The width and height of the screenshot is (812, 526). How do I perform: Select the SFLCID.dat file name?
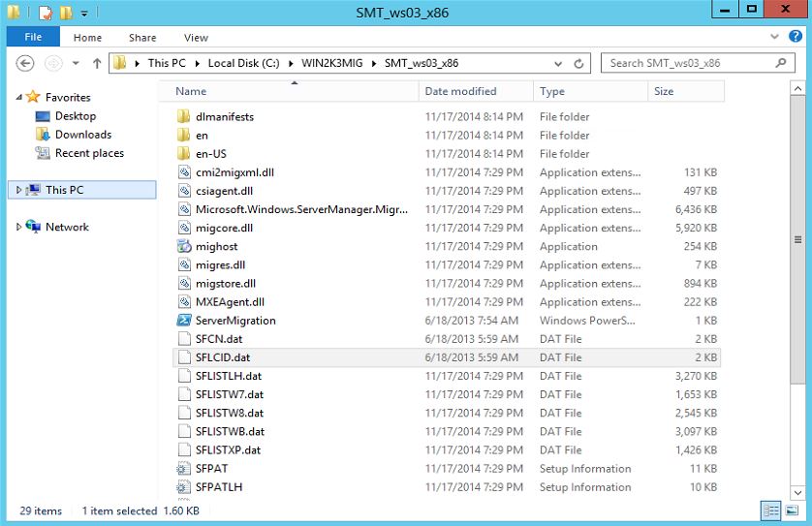(x=223, y=357)
